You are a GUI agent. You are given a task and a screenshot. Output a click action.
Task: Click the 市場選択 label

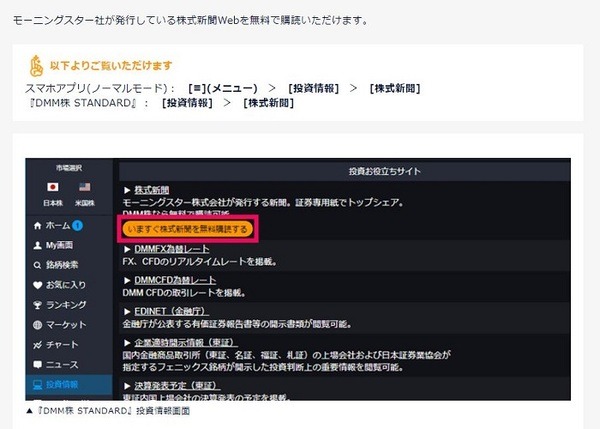click(69, 168)
